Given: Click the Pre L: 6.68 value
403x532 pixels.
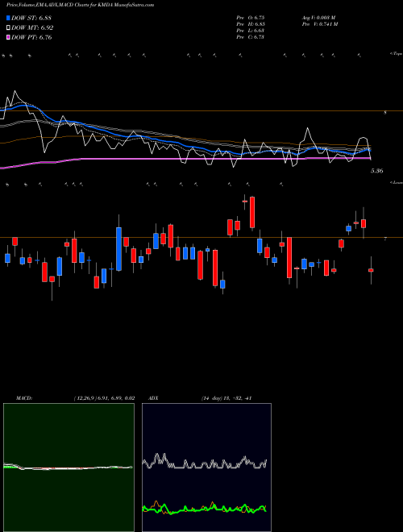Looking at the screenshot, I should pyautogui.click(x=251, y=31).
